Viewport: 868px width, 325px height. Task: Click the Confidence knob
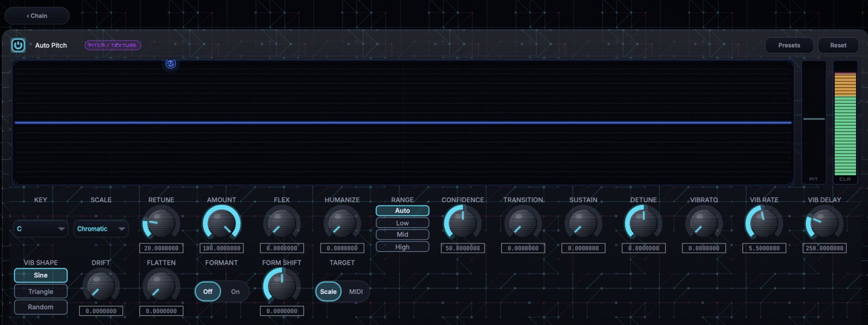tap(463, 223)
